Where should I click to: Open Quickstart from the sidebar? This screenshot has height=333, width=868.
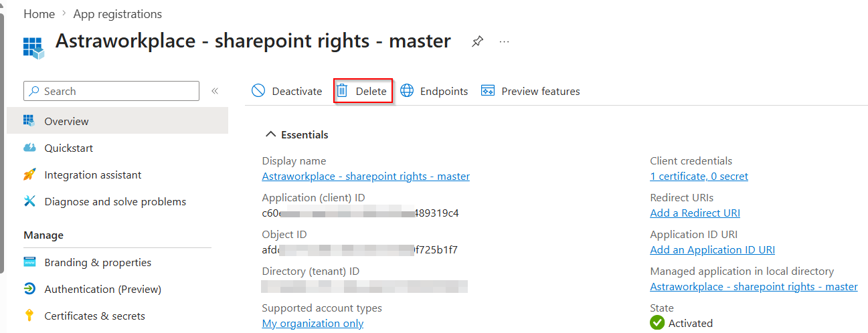[68, 148]
